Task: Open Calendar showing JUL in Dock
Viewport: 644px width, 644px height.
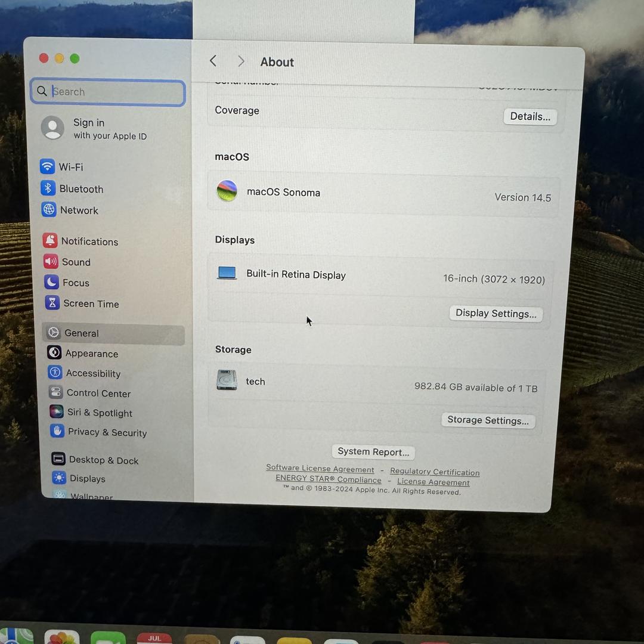Action: point(154,638)
